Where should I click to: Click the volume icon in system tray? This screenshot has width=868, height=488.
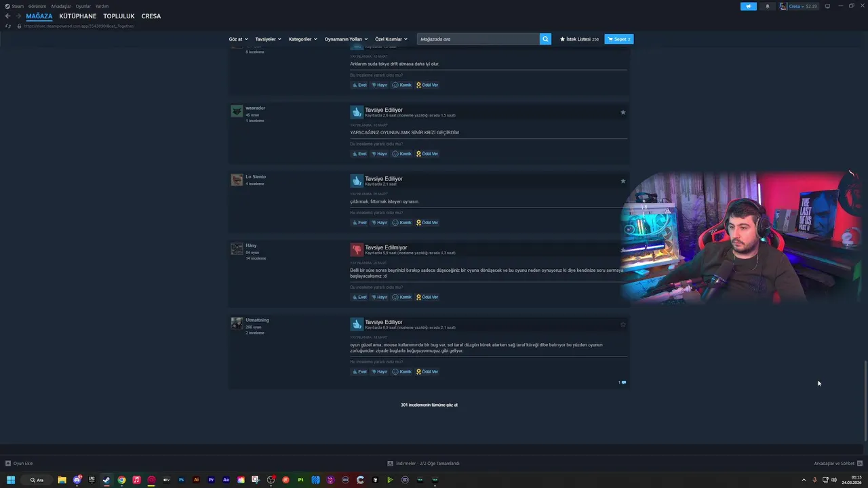point(833,480)
